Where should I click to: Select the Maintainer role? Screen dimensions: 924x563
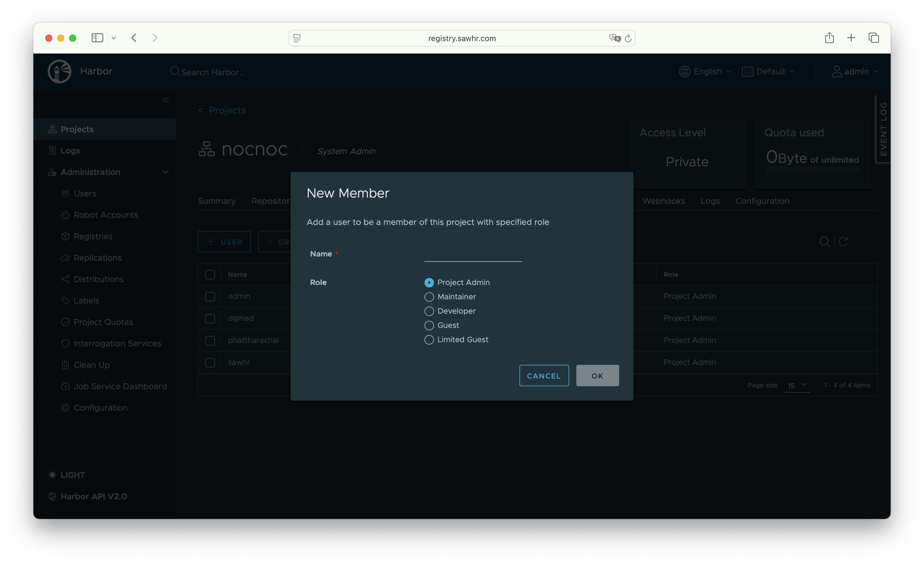429,297
